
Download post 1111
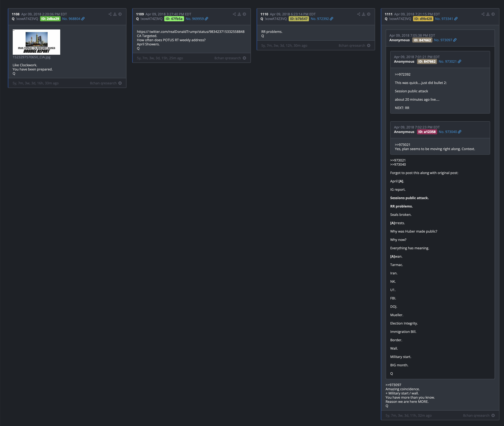(488, 14)
